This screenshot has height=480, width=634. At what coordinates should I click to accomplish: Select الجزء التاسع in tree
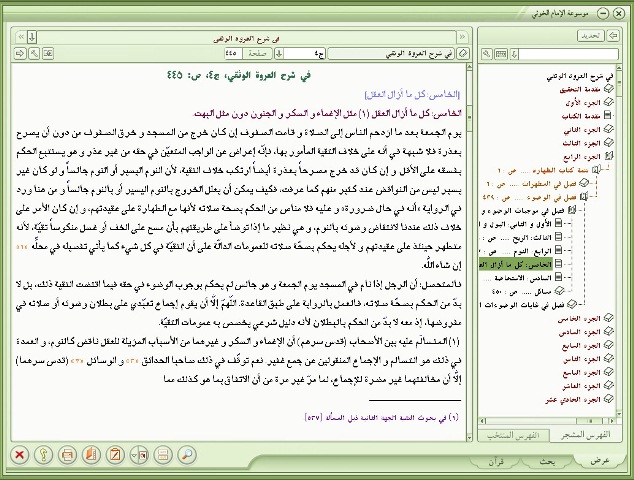click(x=582, y=373)
